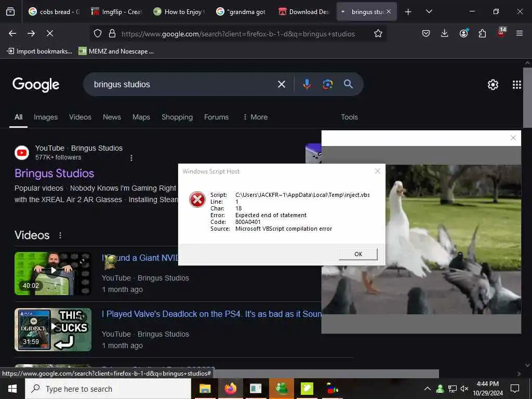The image size is (532, 399).
Task: Stop loading the current page
Action: [50, 33]
